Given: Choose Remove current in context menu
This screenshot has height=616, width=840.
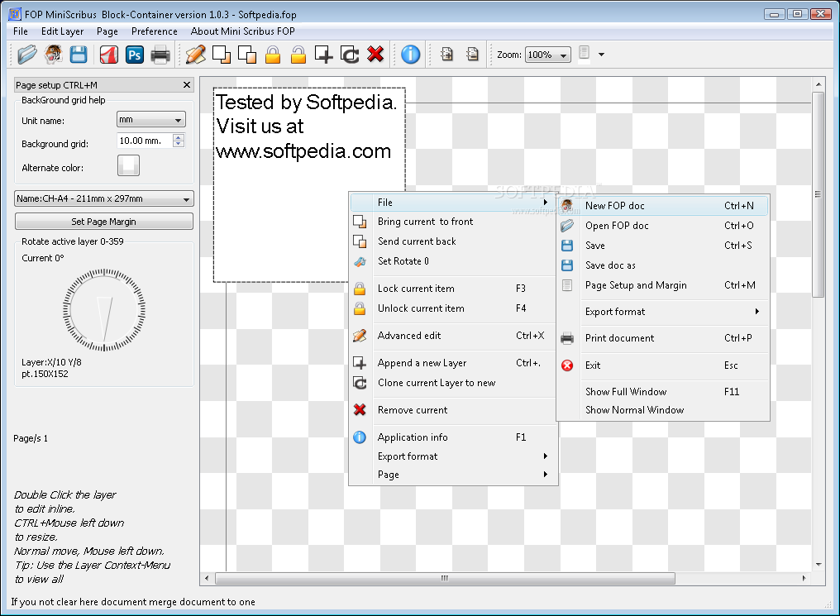Looking at the screenshot, I should pos(453,410).
